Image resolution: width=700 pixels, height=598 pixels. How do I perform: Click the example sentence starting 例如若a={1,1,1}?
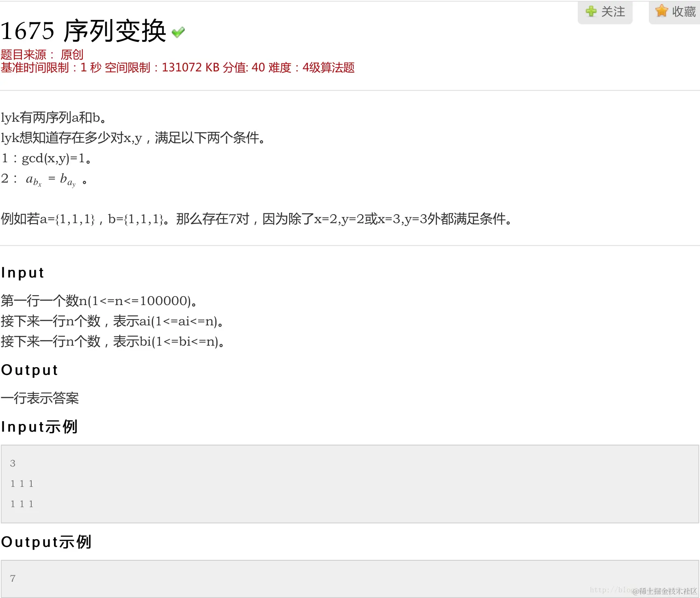[x=257, y=219]
